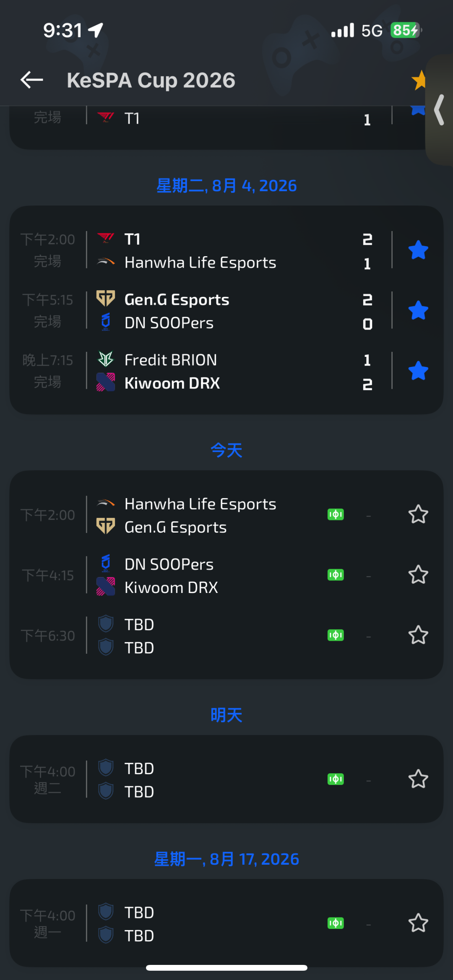Favorite today's Hanwha Life vs Gen.G match
The width and height of the screenshot is (453, 980).
[418, 515]
